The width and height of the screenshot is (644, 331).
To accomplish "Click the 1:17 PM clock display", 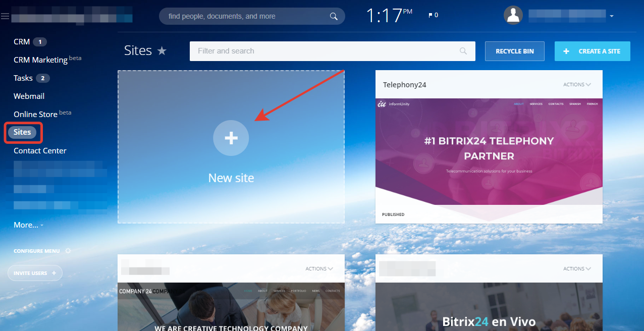I will coord(389,16).
